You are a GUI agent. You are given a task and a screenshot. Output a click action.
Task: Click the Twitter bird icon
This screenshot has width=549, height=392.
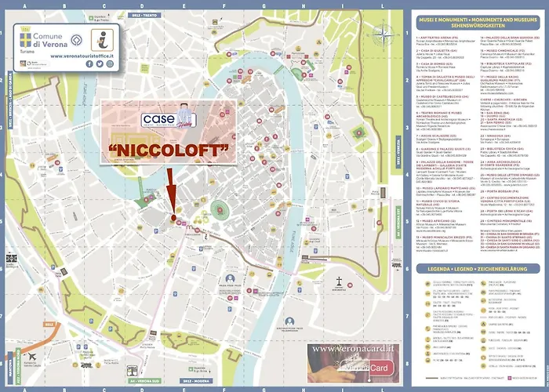coord(100,64)
